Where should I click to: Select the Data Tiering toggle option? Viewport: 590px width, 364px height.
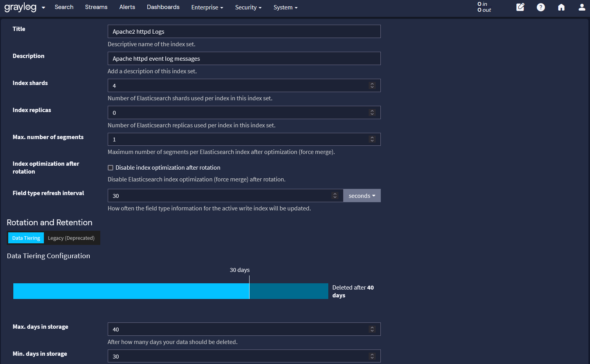coord(25,238)
